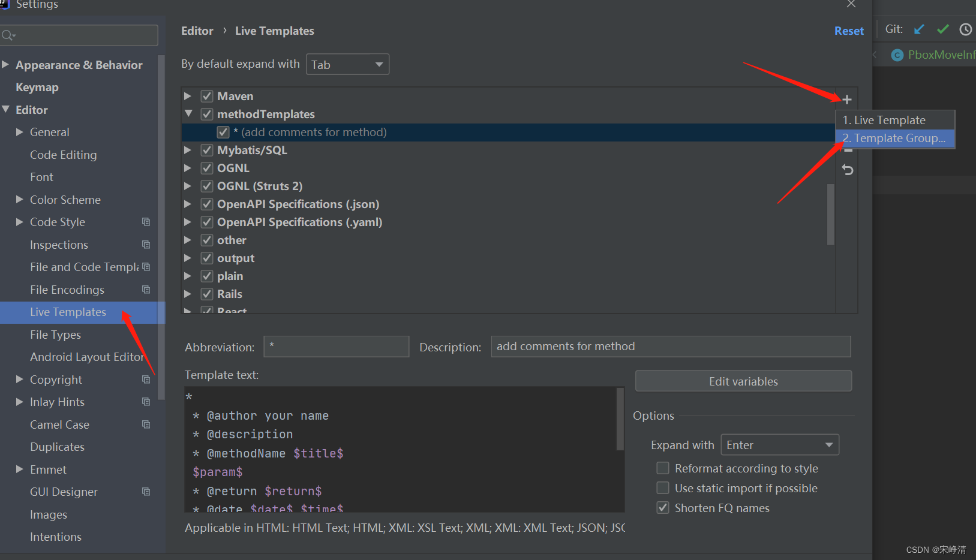Expand the Emmet settings node
The height and width of the screenshot is (560, 976).
point(20,469)
